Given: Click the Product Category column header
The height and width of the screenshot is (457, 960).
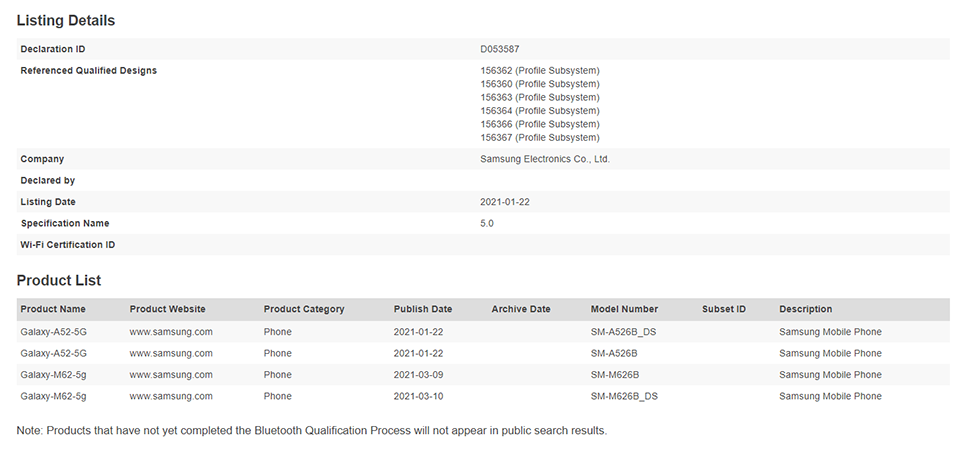Looking at the screenshot, I should pos(304,309).
